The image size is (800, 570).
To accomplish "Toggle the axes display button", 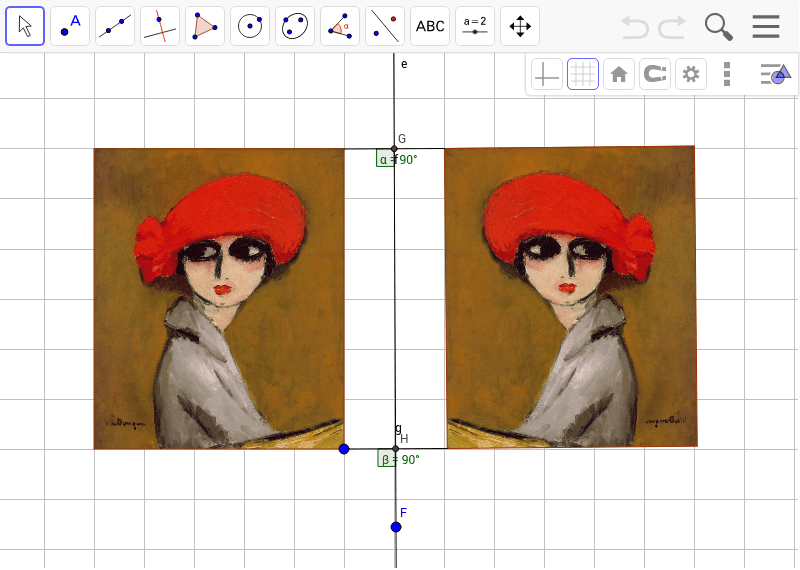I will 546,75.
